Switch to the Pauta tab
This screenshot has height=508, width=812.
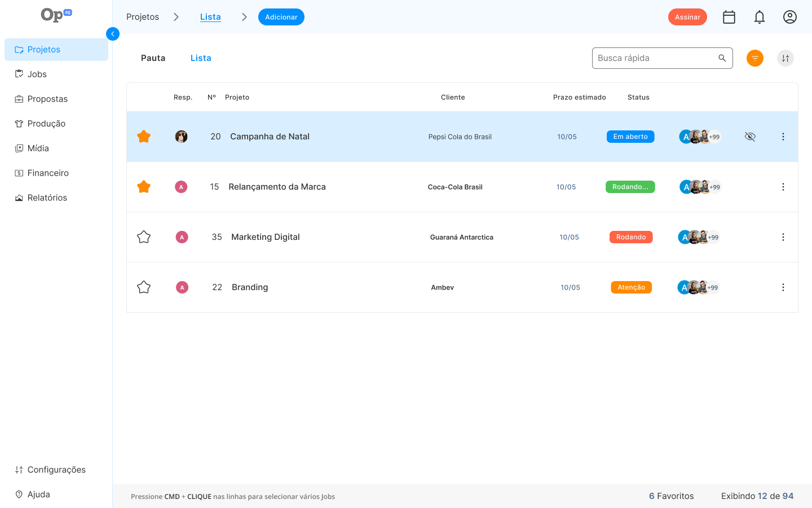[x=153, y=58]
